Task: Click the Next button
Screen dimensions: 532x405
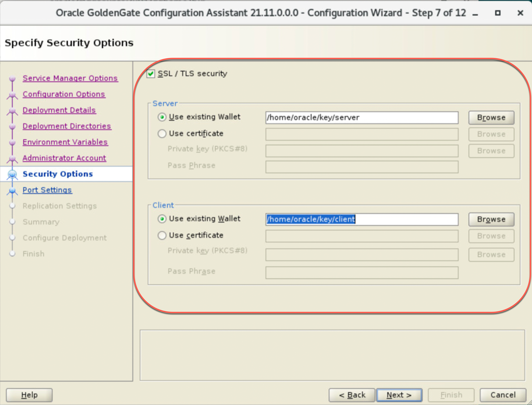Action: pos(399,395)
